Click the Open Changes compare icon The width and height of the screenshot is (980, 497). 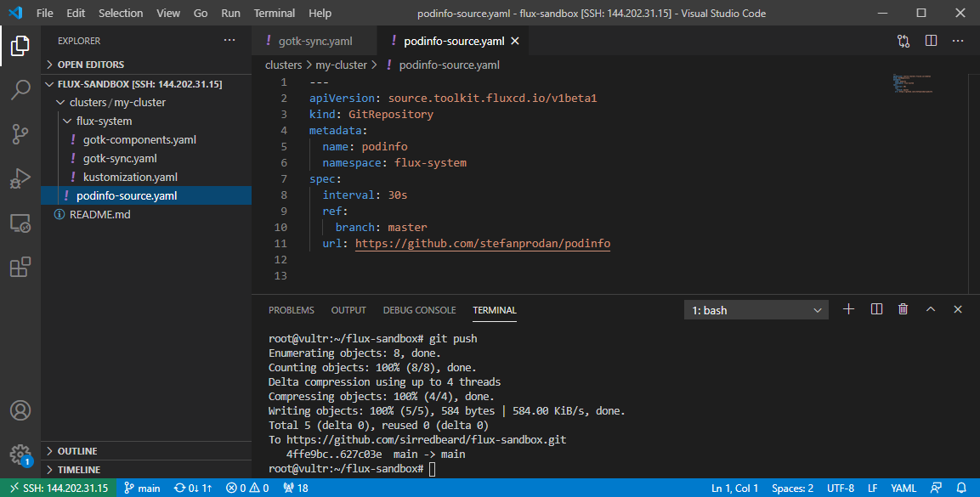[904, 41]
